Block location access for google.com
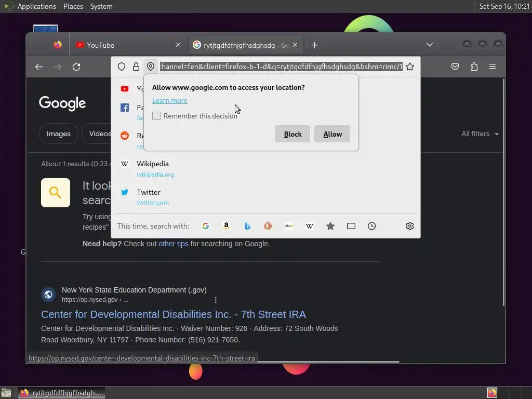The height and width of the screenshot is (399, 532). coord(292,134)
